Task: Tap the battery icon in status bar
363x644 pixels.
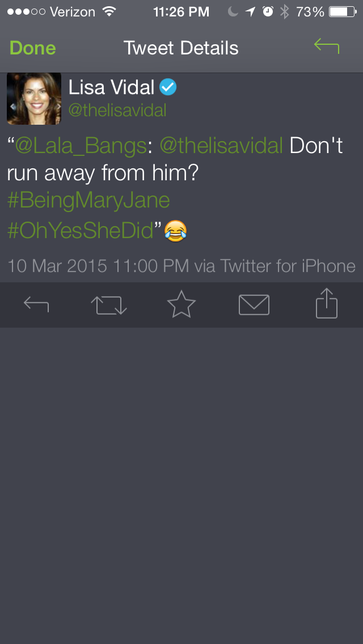Action: tap(343, 11)
